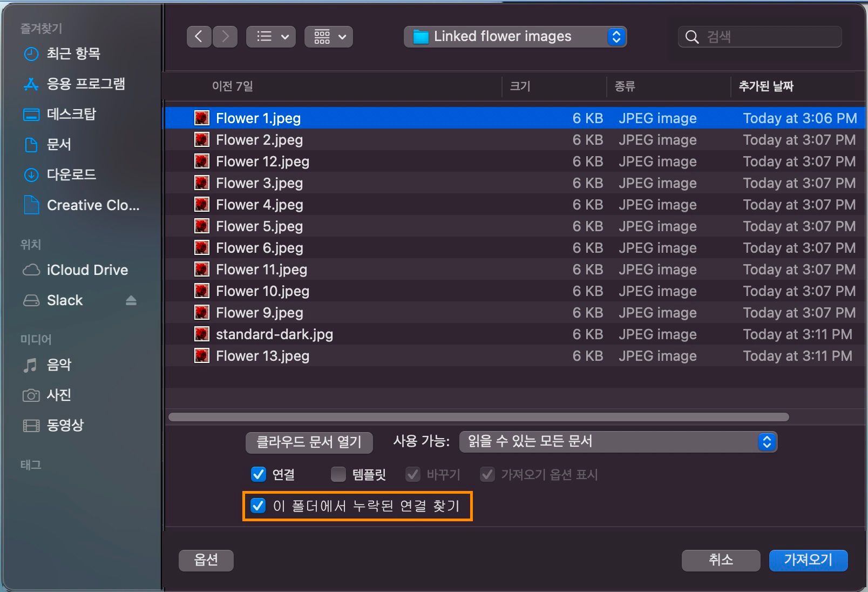This screenshot has width=868, height=592.
Task: Open the 사용 가능 file type dropdown
Action: click(618, 442)
